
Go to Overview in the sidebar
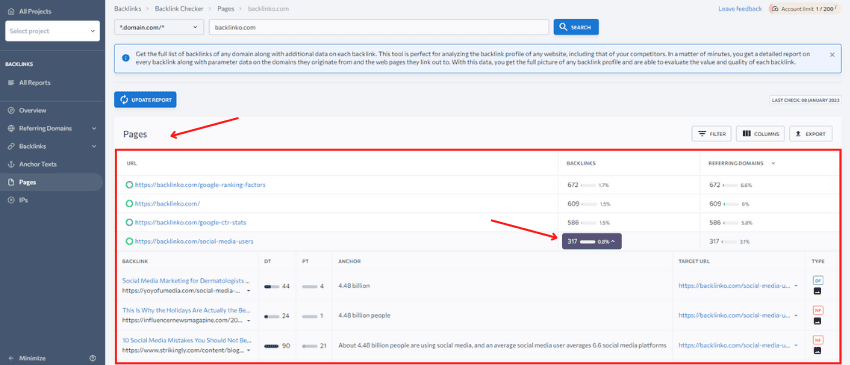pos(33,110)
